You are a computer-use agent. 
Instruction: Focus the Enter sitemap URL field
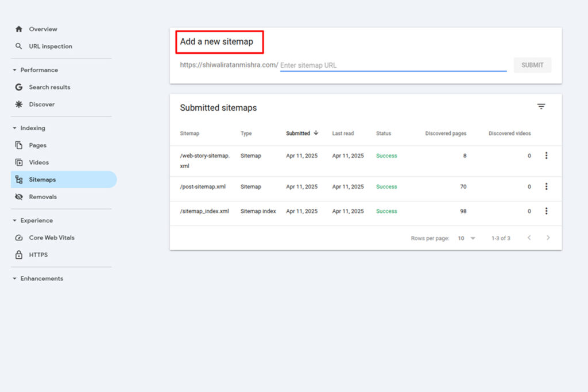393,65
